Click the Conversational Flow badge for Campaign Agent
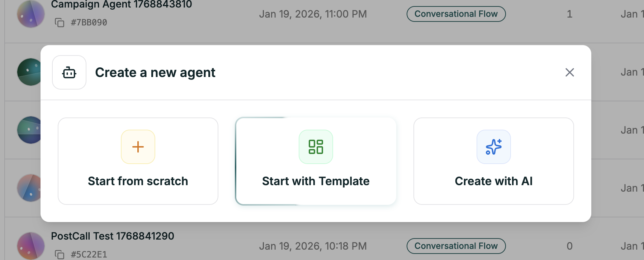 [456, 14]
